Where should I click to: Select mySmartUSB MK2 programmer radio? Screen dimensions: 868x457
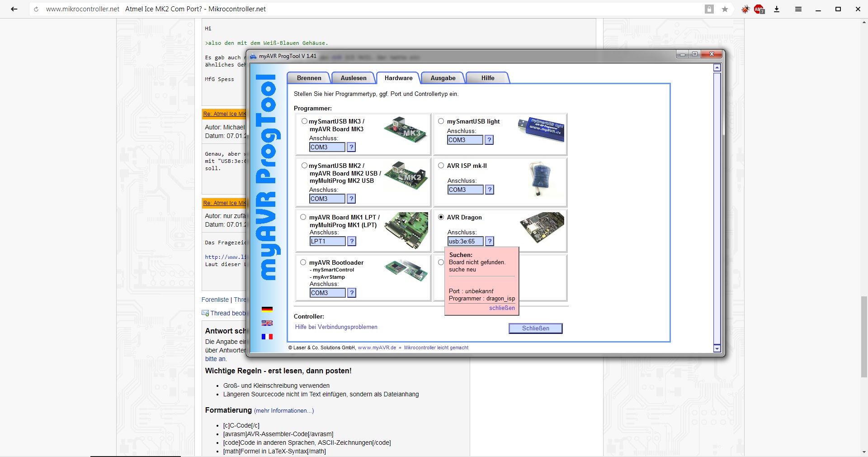304,166
